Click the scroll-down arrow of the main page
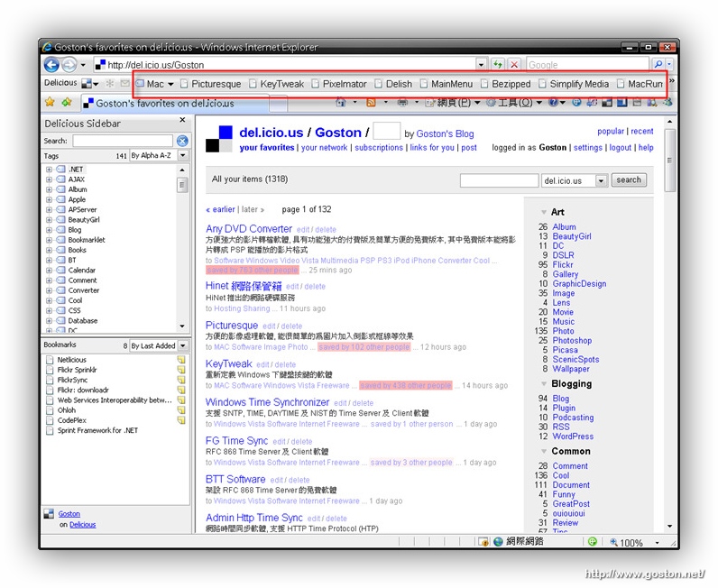The width and height of the screenshot is (718, 588). click(669, 526)
